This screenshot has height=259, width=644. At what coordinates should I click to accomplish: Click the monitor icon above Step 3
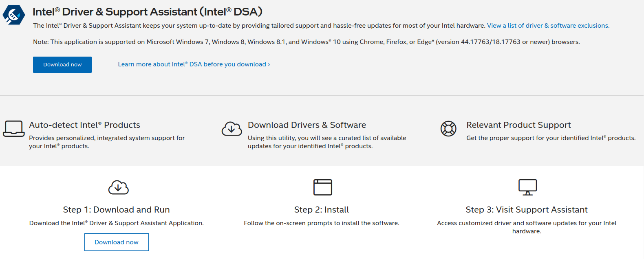[x=527, y=187]
